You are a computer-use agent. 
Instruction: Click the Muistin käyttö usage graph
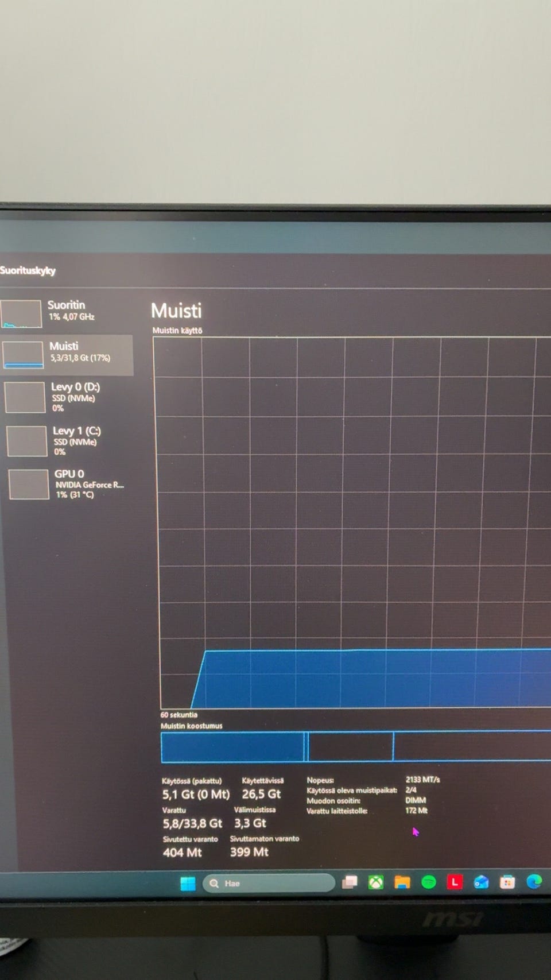coord(353,522)
